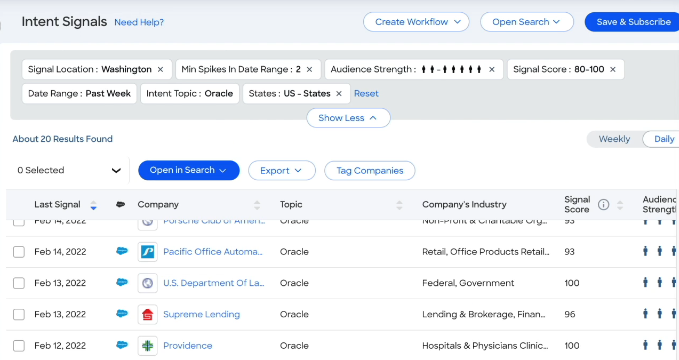The width and height of the screenshot is (679, 360).
Task: Check the U.S. Department Of Labor row checkbox
Action: pyautogui.click(x=19, y=283)
